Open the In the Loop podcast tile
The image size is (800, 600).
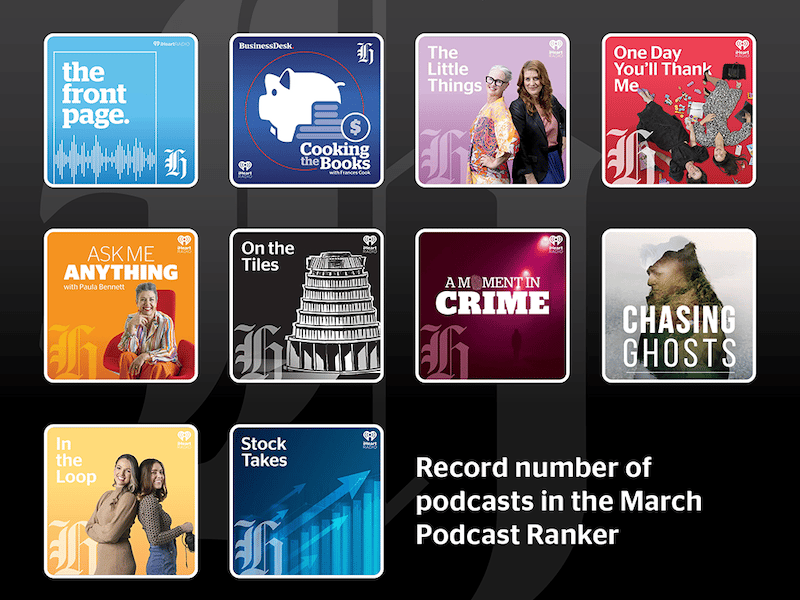click(x=121, y=501)
